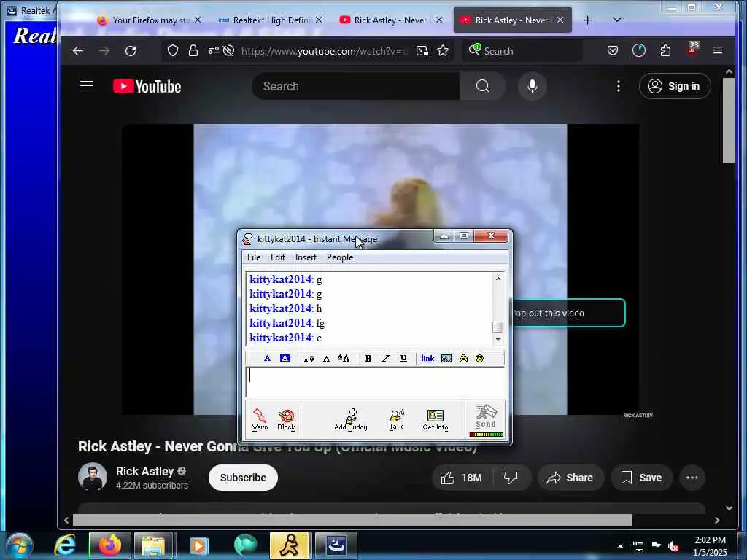
Task: Insert picture icon in AIM toolbar
Action: pos(446,359)
